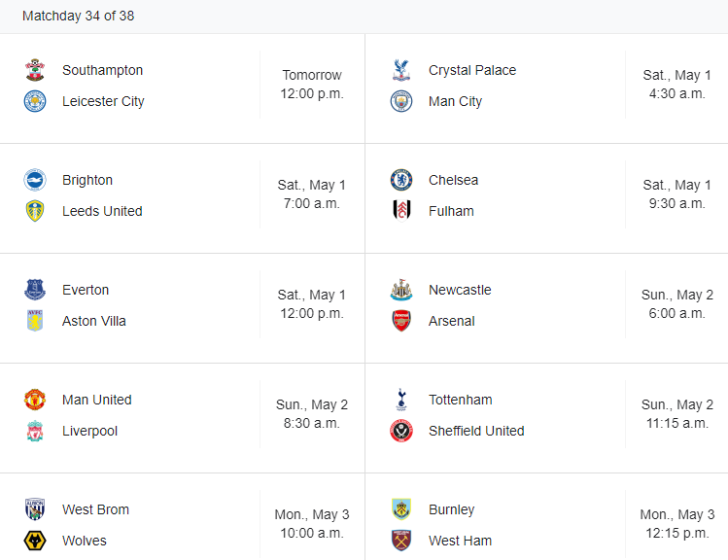Image resolution: width=728 pixels, height=560 pixels.
Task: Open the West Ham team link
Action: 460,541
